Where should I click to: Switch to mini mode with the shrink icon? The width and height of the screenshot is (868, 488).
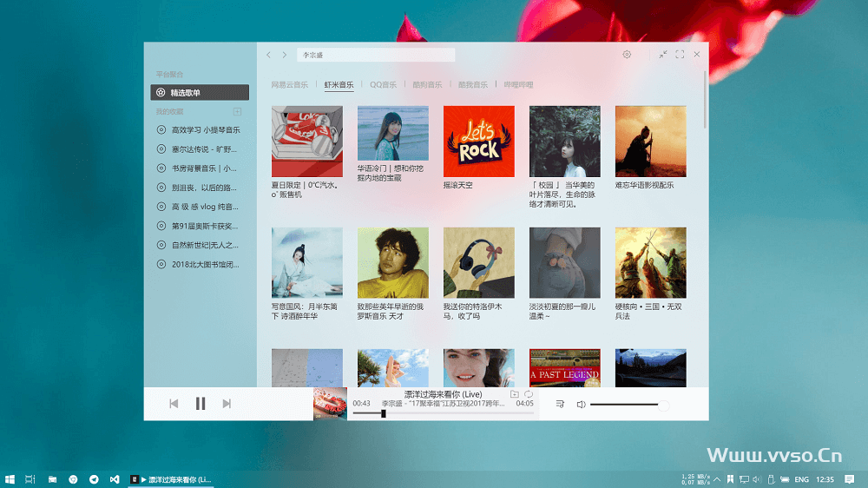point(663,55)
